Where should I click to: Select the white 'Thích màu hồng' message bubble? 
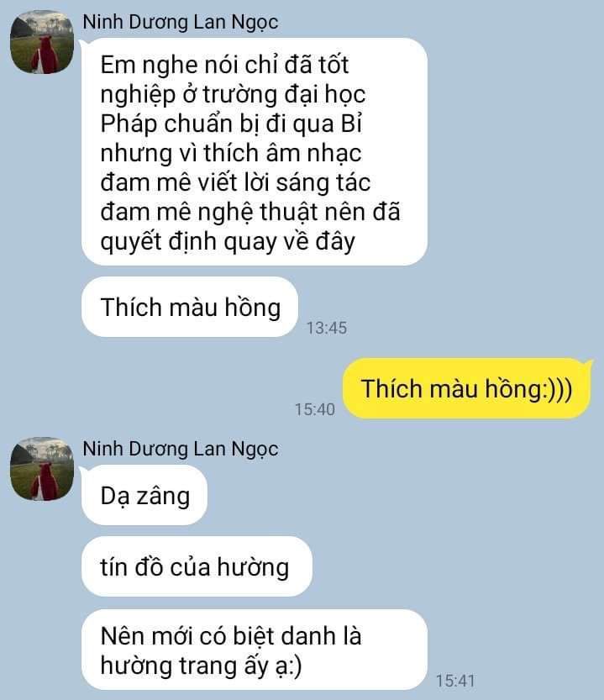(190, 307)
